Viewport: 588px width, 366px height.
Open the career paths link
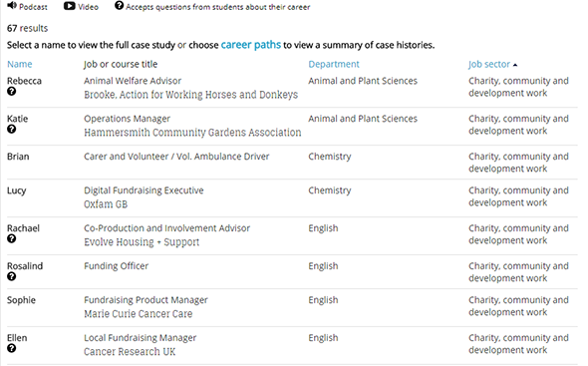251,45
